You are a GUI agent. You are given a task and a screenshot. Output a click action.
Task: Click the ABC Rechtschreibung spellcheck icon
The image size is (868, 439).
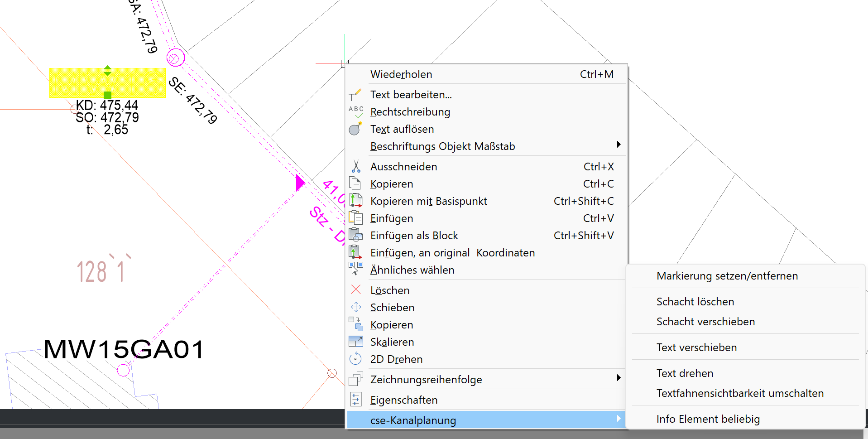(356, 112)
